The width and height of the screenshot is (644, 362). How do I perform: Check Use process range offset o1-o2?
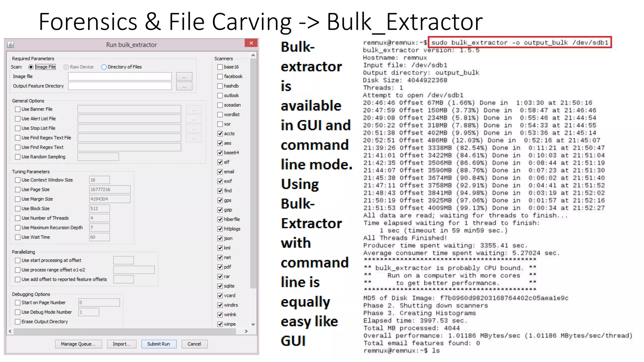[18, 270]
